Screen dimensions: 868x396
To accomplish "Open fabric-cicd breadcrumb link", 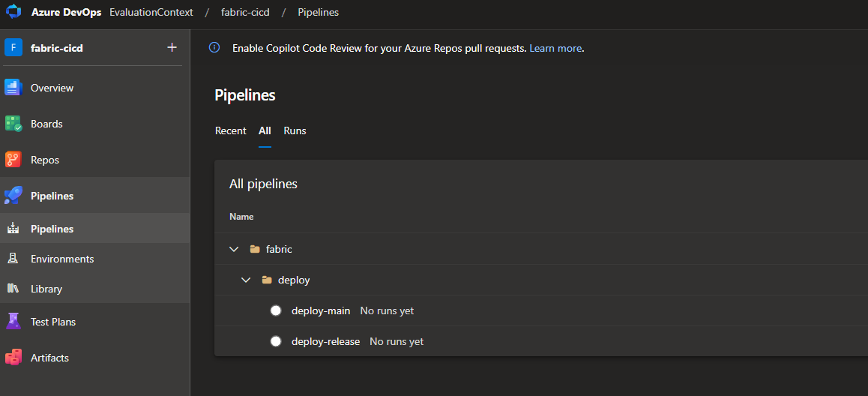I will tap(244, 12).
